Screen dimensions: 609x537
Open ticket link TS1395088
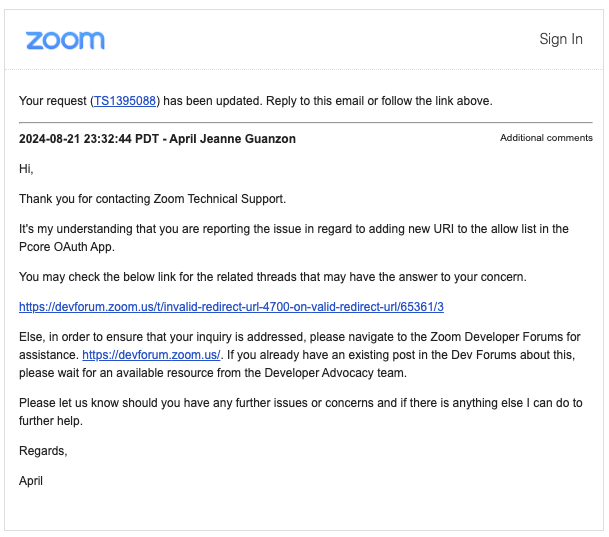click(125, 100)
